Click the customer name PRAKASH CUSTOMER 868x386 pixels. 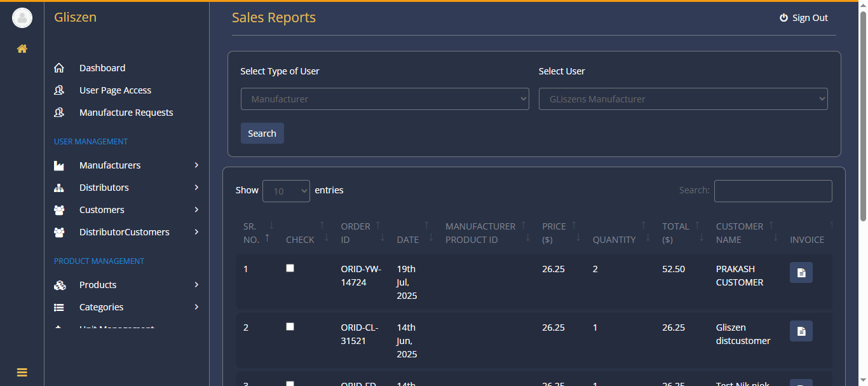740,275
